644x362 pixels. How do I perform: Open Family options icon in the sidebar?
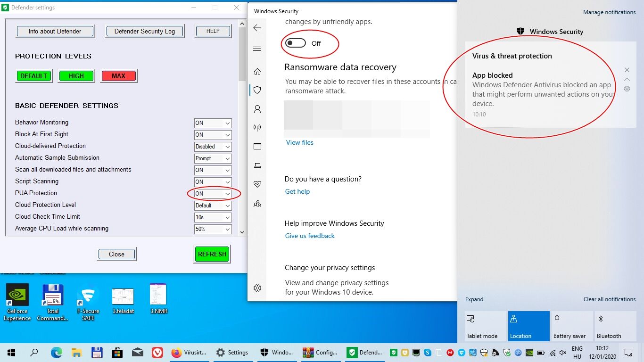coord(257,204)
